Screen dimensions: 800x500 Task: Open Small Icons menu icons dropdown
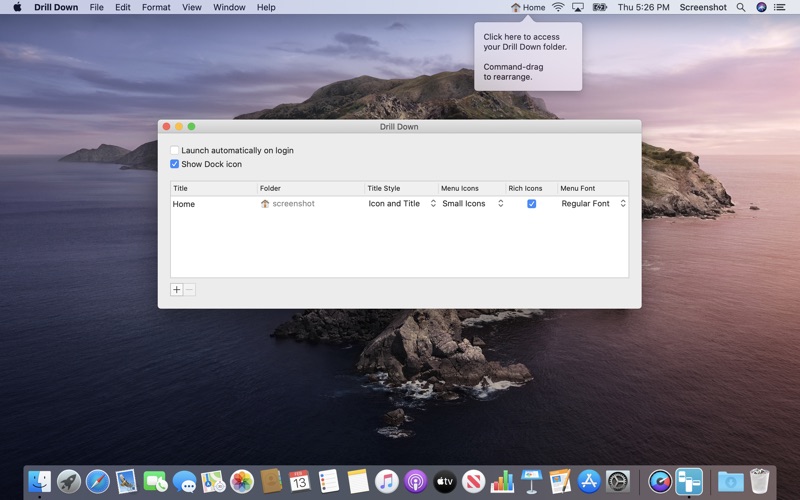[472, 204]
